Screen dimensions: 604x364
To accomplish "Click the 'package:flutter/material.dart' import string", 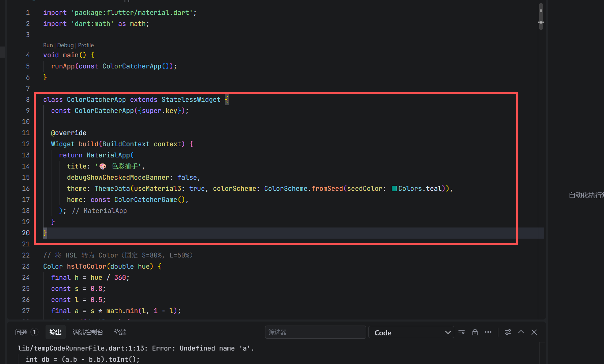I will click(x=132, y=12).
